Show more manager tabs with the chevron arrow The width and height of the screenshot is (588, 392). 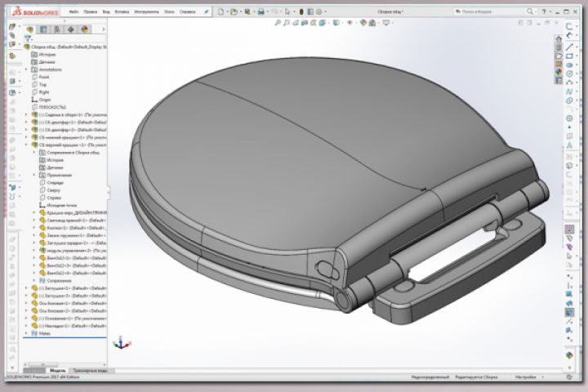pyautogui.click(x=104, y=29)
